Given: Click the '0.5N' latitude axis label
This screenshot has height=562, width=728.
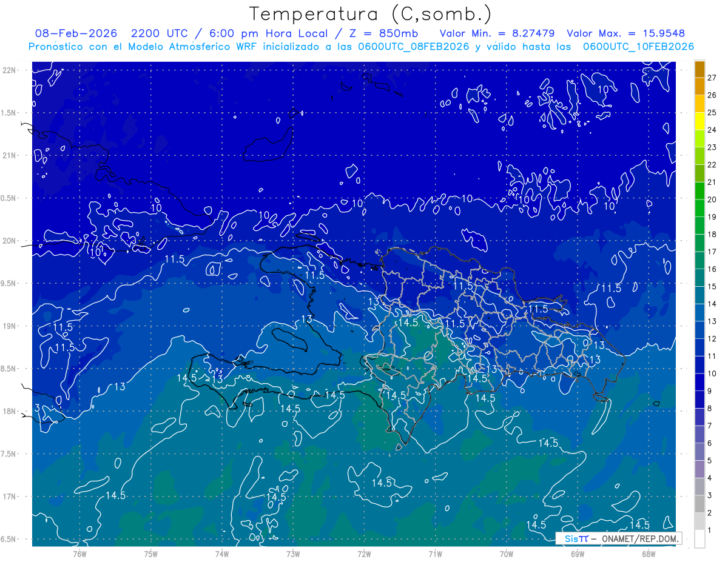Looking at the screenshot, I should point(9,198).
